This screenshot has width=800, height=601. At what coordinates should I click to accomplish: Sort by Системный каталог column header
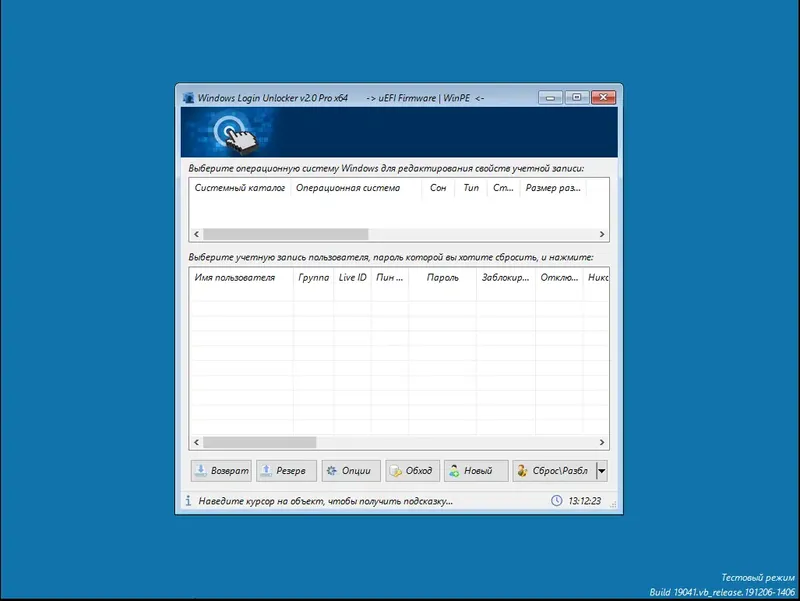(240, 188)
